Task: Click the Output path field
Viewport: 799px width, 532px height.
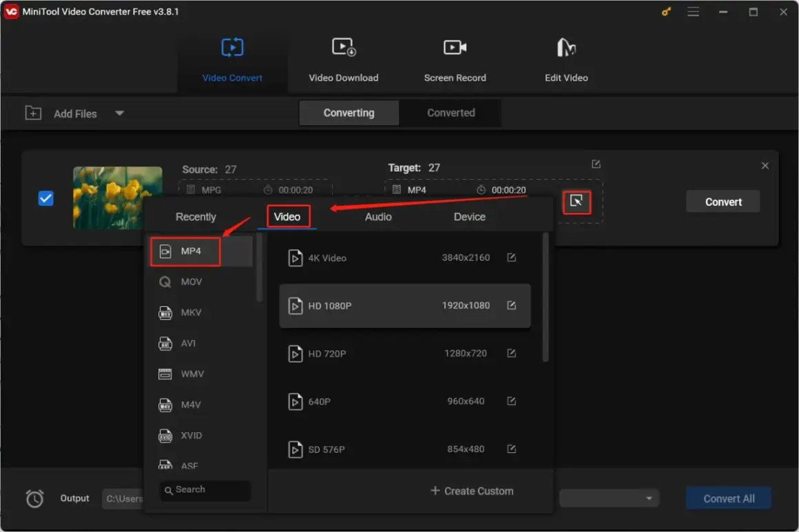Action: pos(123,498)
